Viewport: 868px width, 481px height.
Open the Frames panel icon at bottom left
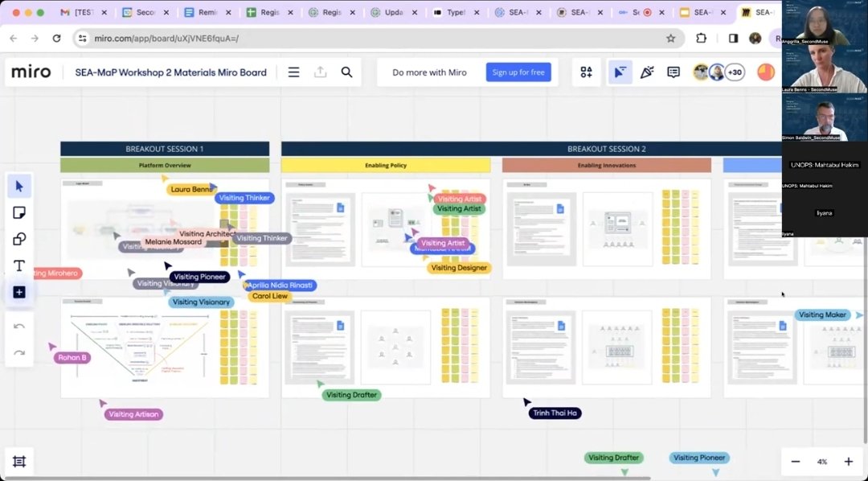[x=18, y=461]
